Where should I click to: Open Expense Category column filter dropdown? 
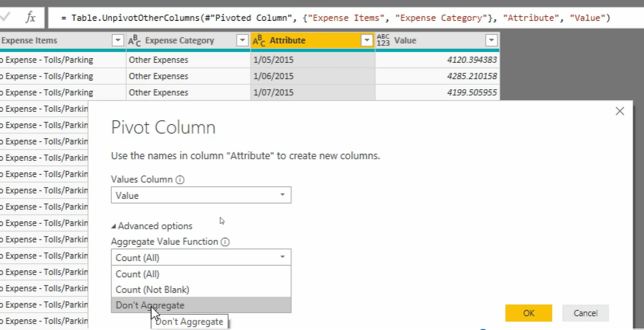pos(243,40)
